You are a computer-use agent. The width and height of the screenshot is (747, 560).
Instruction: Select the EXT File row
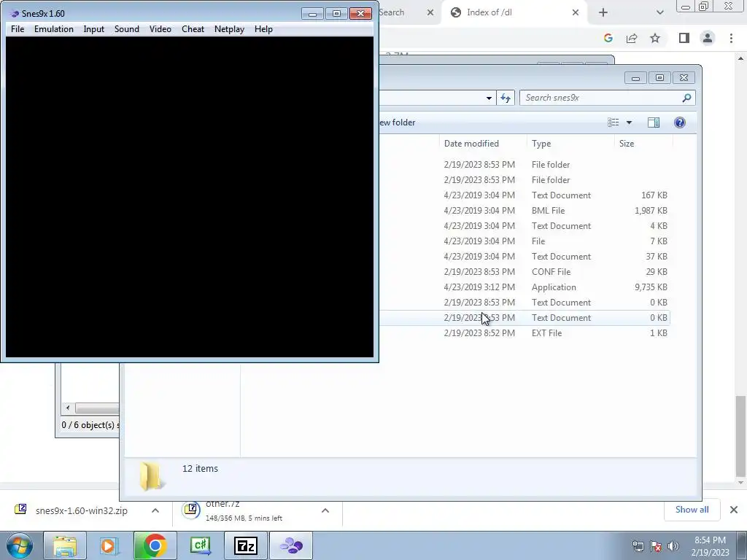(525, 332)
